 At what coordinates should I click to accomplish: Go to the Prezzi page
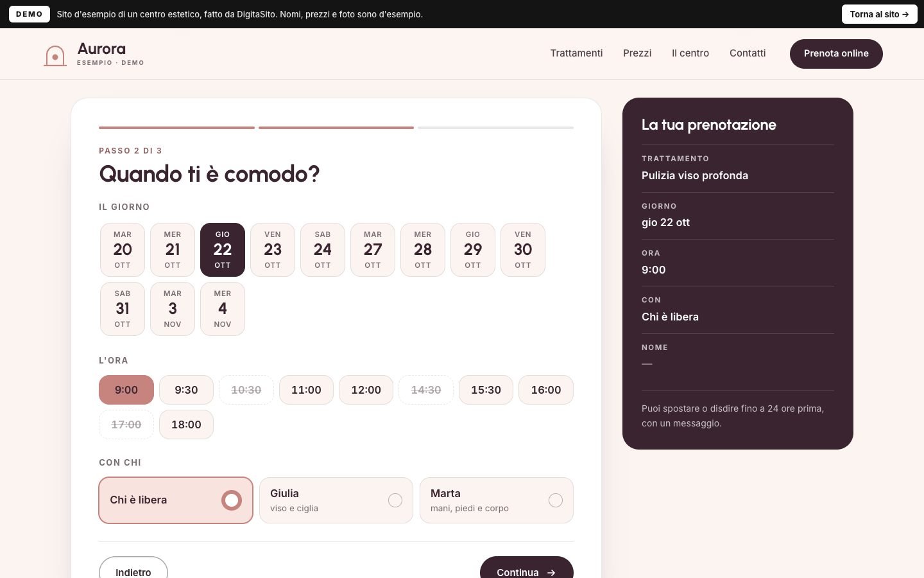637,53
